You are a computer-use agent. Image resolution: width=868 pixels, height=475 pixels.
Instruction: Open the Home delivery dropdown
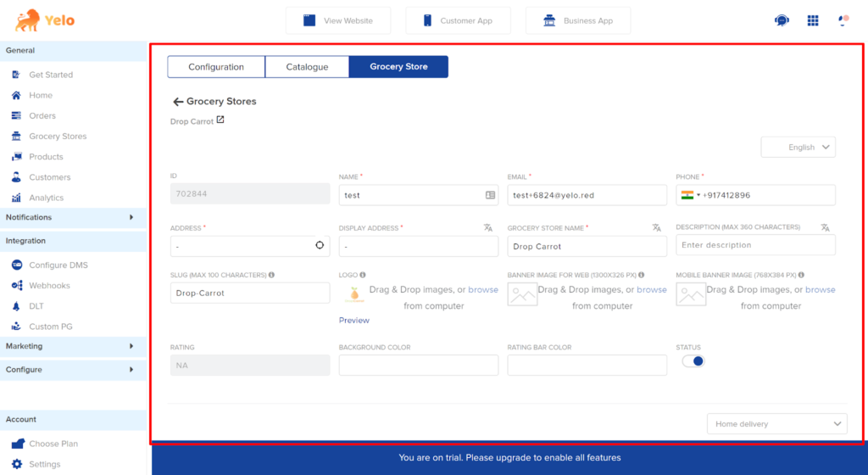[776, 423]
